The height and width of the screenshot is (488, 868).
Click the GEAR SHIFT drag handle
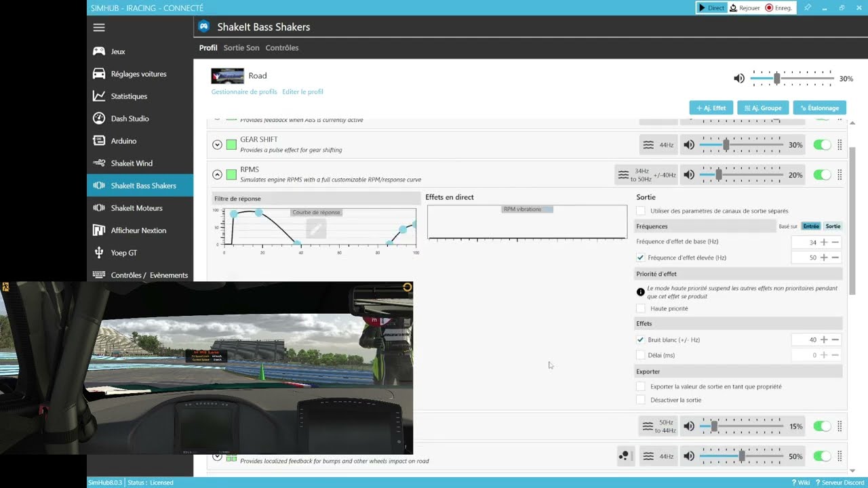[840, 145]
